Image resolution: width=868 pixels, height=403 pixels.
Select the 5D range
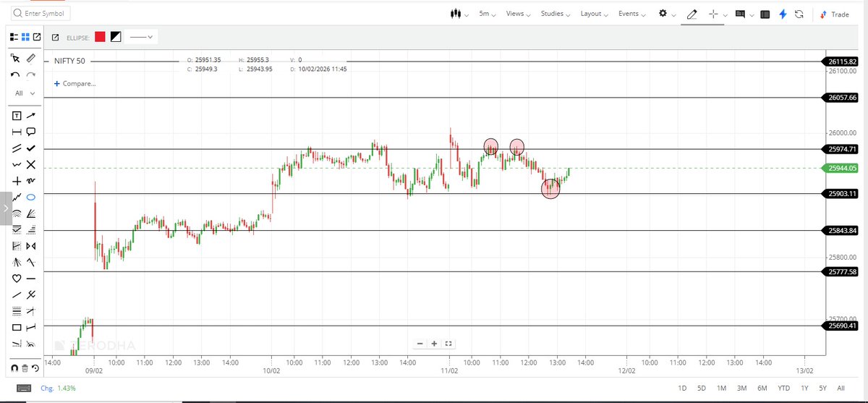point(702,389)
